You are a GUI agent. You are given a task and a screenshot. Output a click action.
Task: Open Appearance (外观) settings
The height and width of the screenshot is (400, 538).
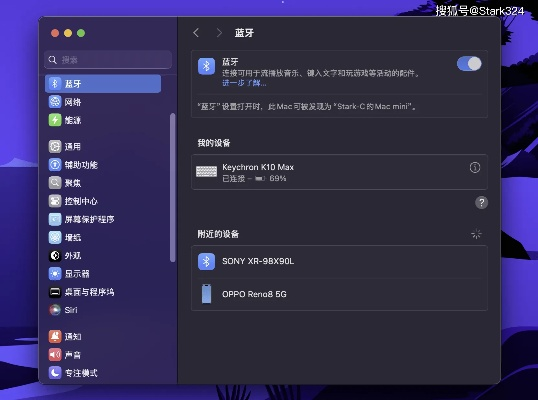pos(103,256)
